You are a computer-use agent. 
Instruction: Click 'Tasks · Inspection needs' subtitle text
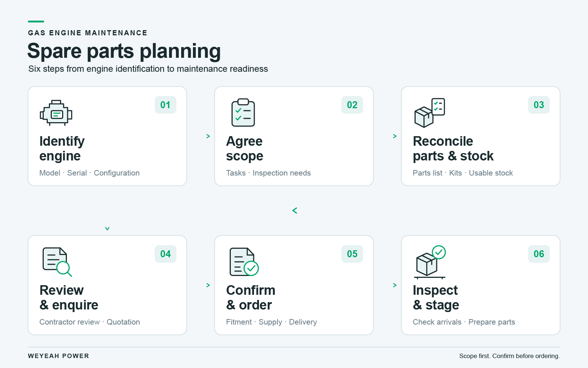click(x=268, y=173)
